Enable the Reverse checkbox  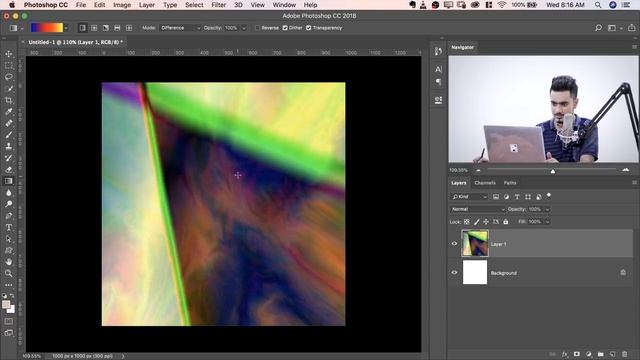(x=257, y=28)
